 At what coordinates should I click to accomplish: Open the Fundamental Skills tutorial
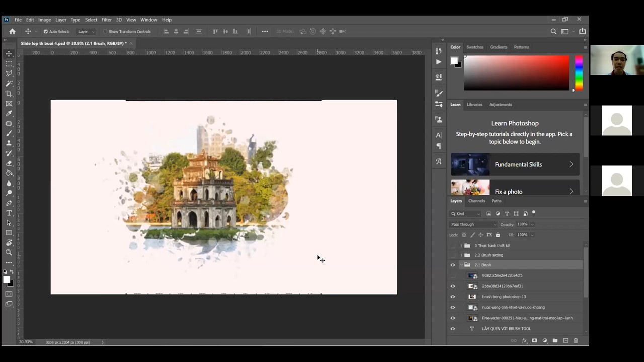pyautogui.click(x=515, y=164)
